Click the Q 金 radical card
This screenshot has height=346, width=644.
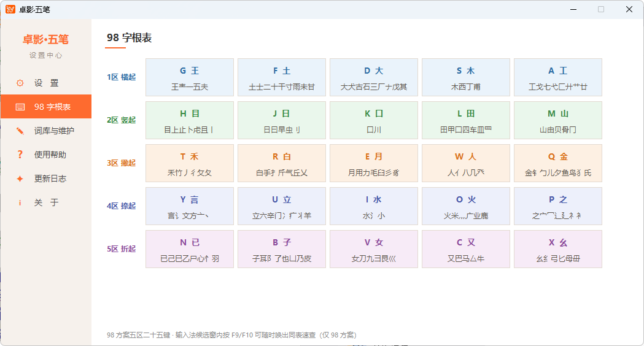[558, 163]
